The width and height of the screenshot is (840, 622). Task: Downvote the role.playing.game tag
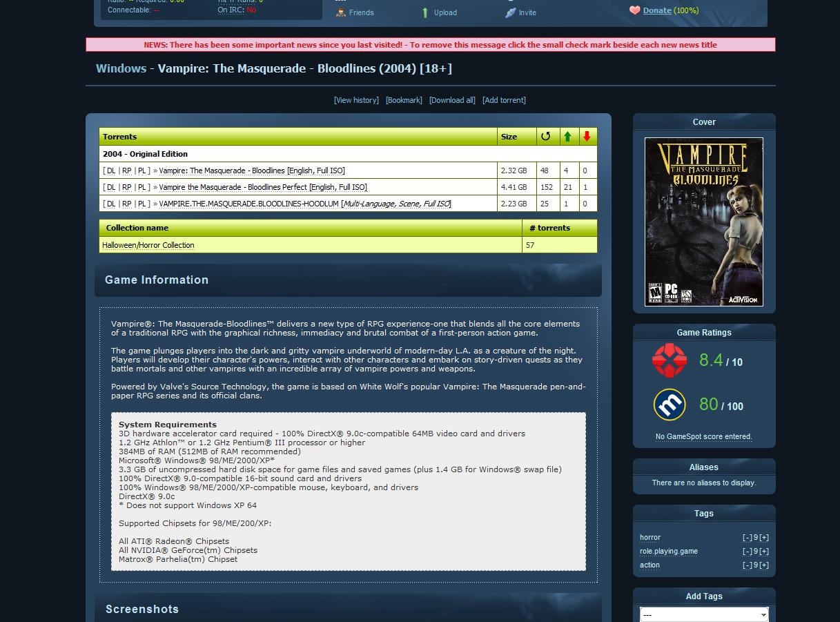(747, 551)
